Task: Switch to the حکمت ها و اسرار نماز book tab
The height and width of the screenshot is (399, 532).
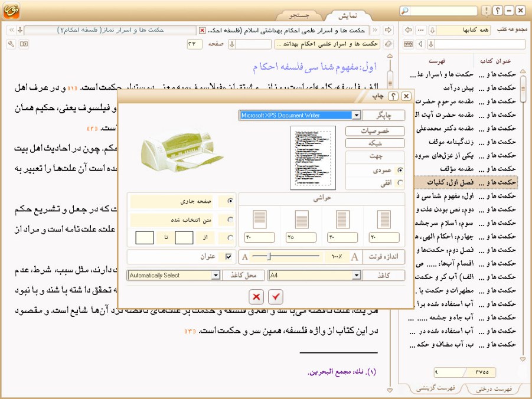Action: (110, 30)
